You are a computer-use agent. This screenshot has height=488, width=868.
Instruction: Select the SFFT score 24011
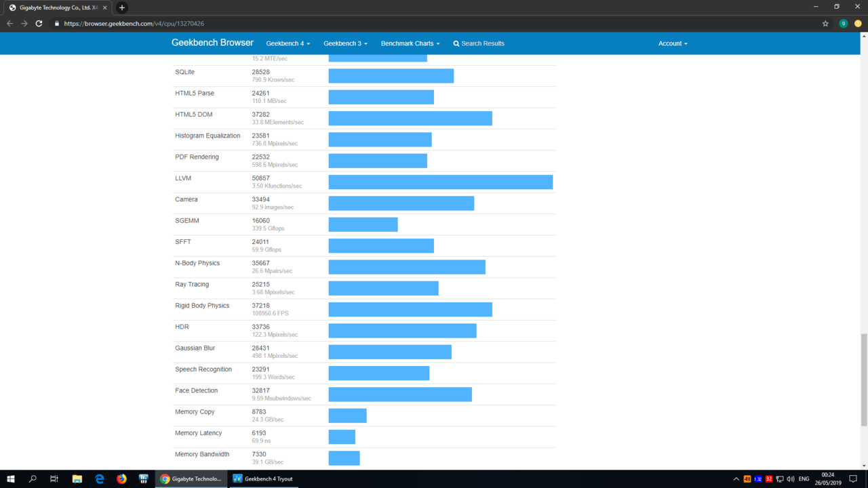point(260,242)
